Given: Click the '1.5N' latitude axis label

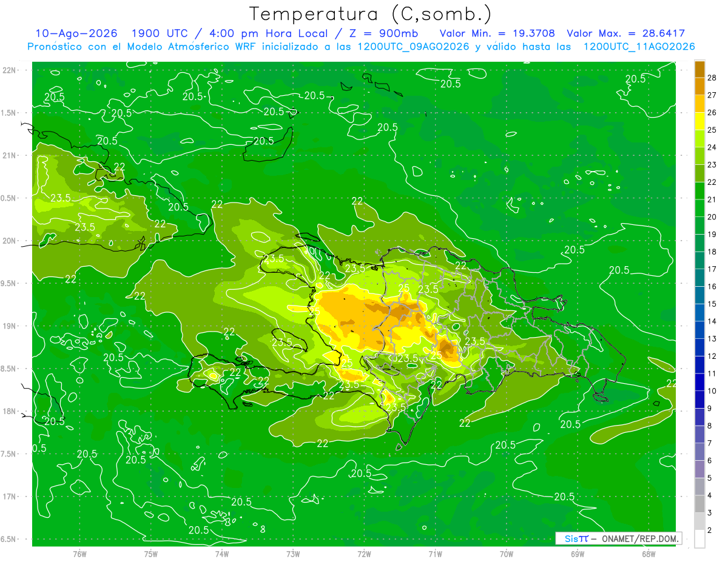Looking at the screenshot, I should click(x=9, y=113).
